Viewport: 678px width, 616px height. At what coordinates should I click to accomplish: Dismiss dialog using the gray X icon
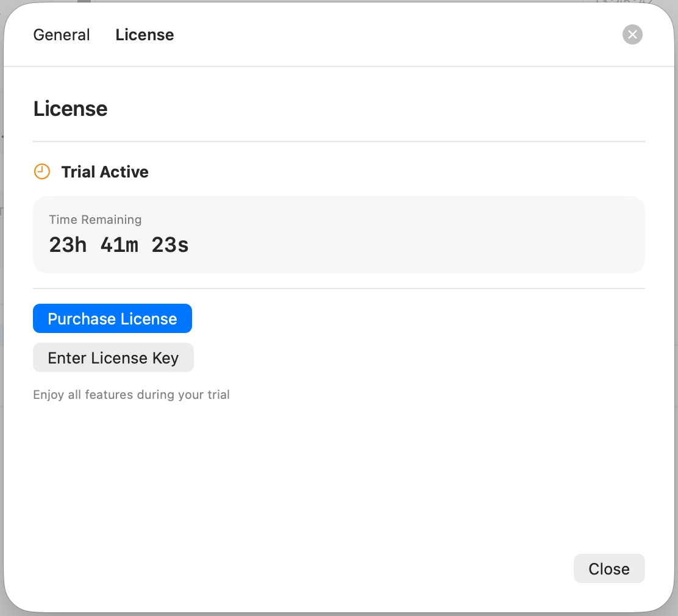click(632, 35)
